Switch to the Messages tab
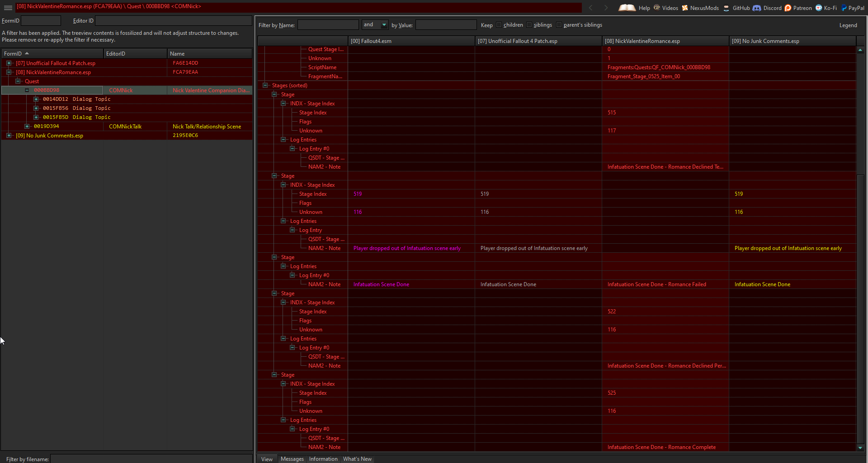 (x=292, y=458)
